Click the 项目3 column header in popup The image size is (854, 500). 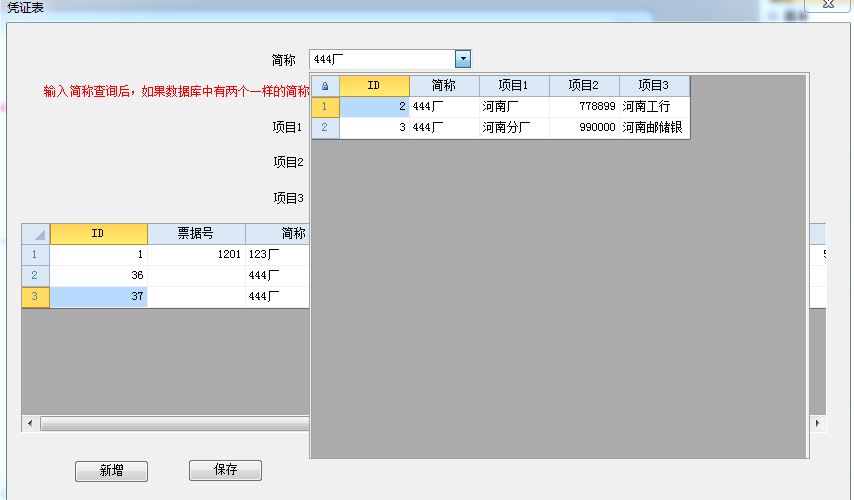click(x=654, y=86)
